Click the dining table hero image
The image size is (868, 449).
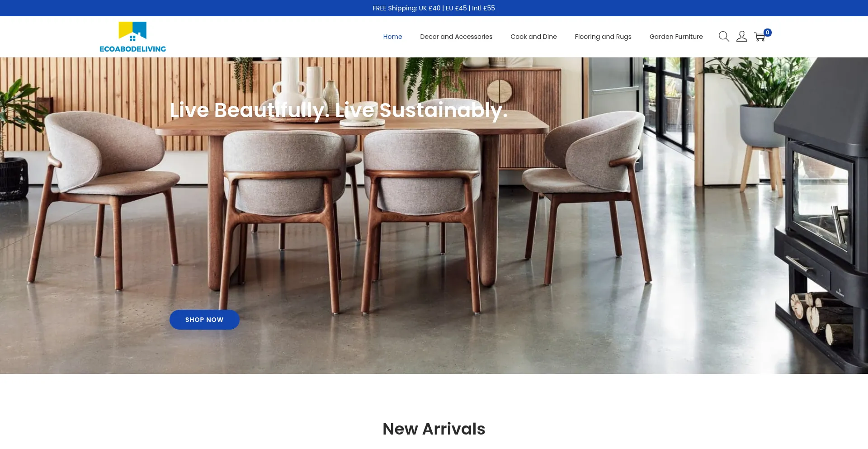[434, 215]
